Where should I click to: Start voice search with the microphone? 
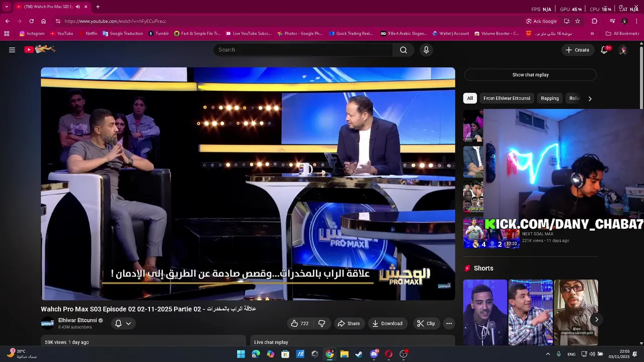tap(426, 50)
